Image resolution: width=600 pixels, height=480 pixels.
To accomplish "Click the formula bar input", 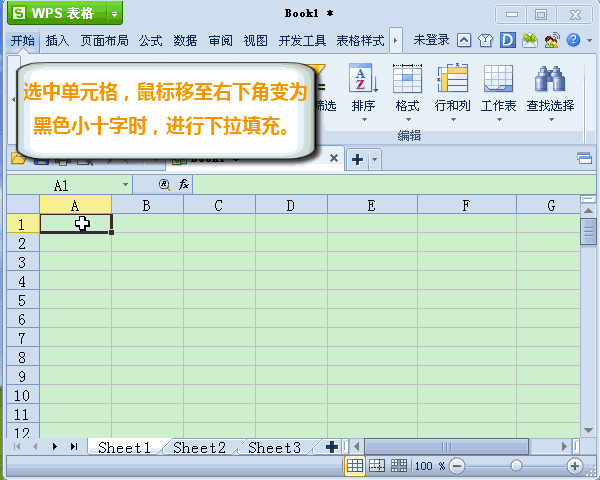I will point(394,185).
